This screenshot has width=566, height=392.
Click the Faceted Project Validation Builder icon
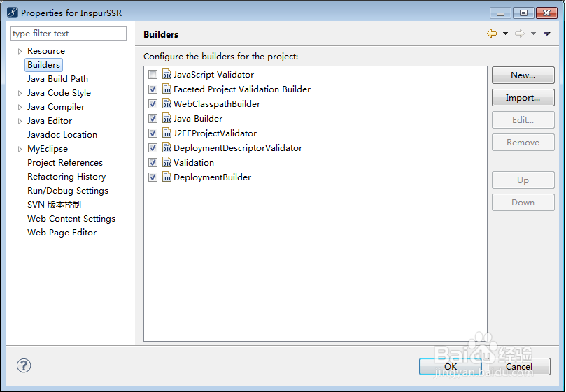167,89
